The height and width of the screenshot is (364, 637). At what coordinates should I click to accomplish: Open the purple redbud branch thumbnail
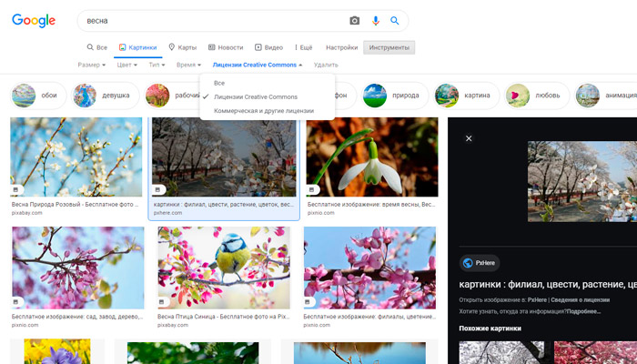click(78, 268)
